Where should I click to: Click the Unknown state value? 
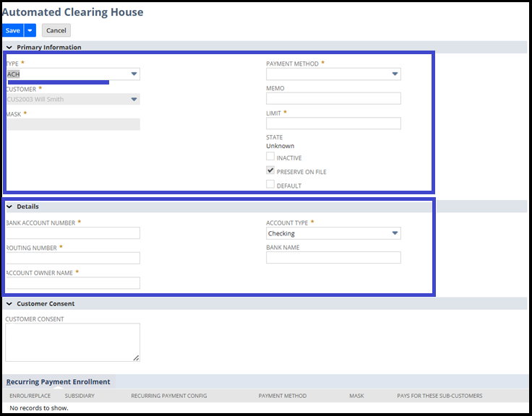[280, 146]
